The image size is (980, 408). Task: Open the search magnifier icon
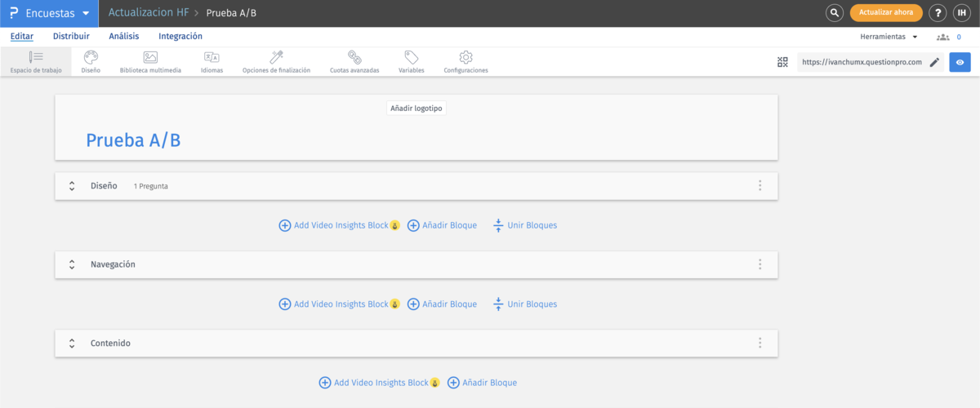tap(835, 13)
